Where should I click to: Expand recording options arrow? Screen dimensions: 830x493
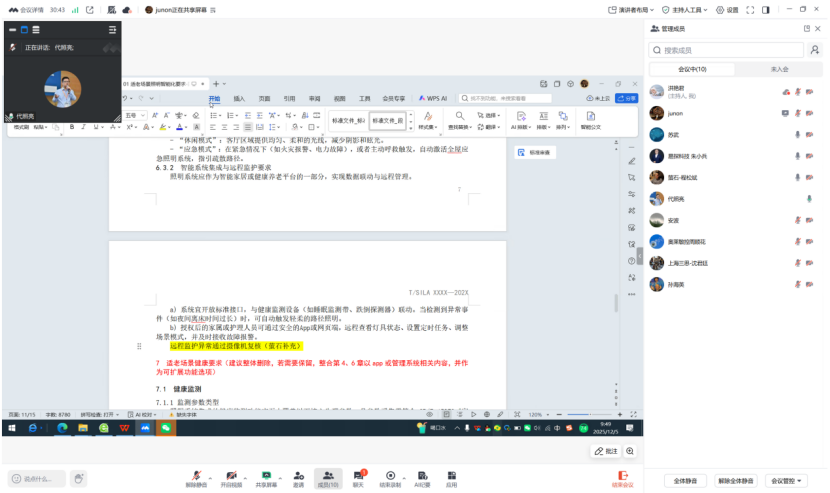click(x=404, y=478)
